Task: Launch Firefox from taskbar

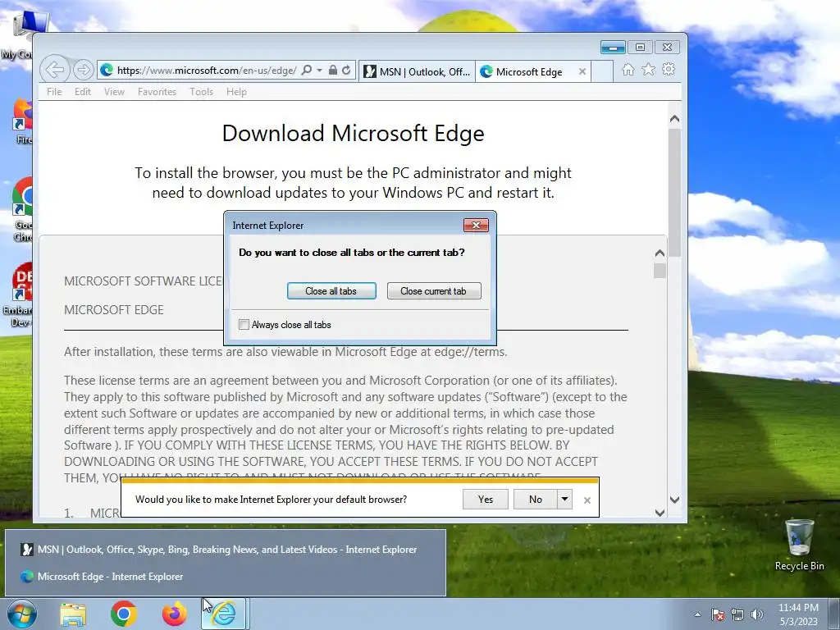Action: coord(175,614)
